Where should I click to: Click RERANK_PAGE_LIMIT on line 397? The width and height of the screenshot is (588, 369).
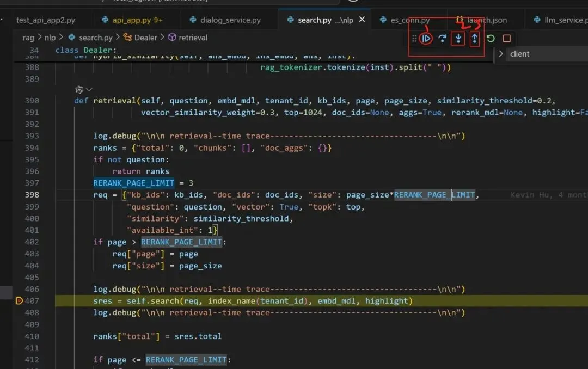pyautogui.click(x=133, y=183)
